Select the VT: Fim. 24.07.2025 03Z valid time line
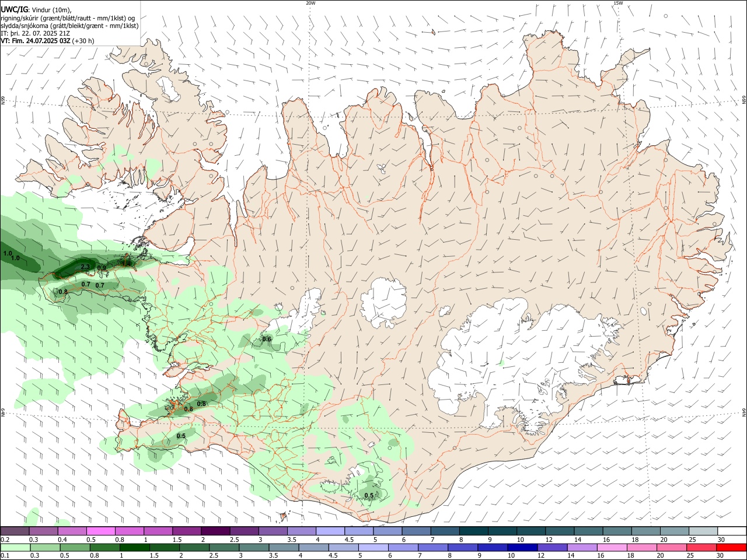Image resolution: width=747 pixels, height=560 pixels. pyautogui.click(x=47, y=41)
